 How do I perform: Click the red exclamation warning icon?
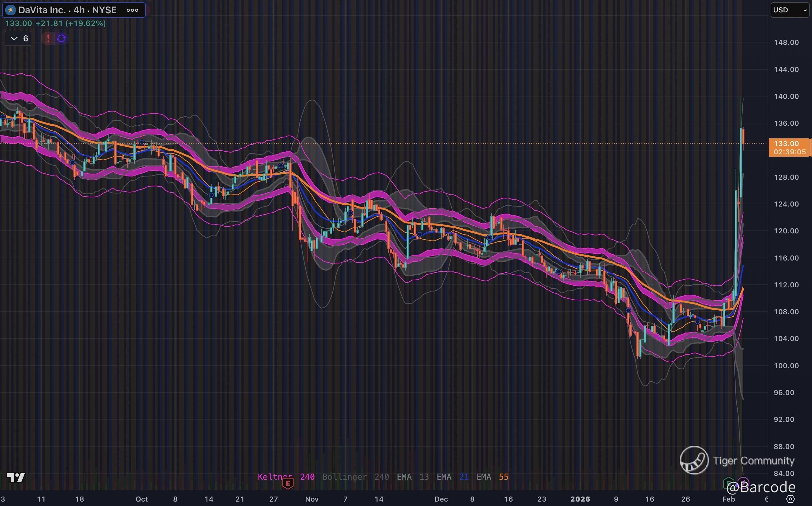click(48, 38)
